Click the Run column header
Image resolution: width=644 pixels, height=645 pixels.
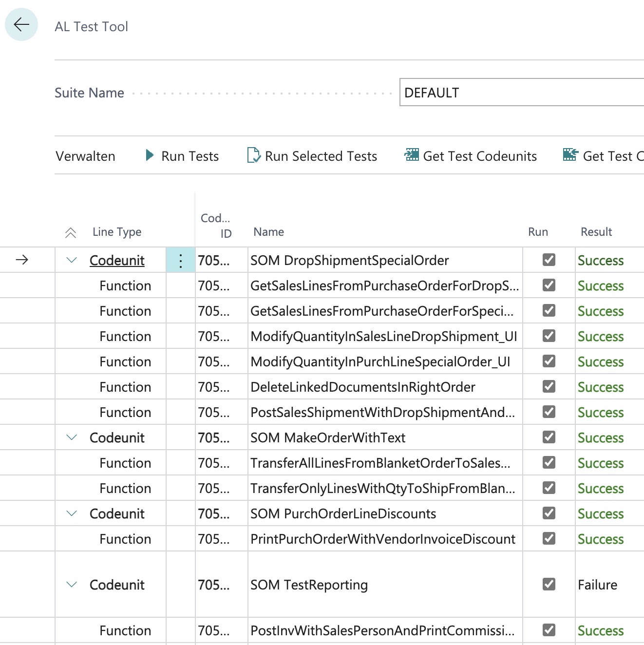coord(538,232)
